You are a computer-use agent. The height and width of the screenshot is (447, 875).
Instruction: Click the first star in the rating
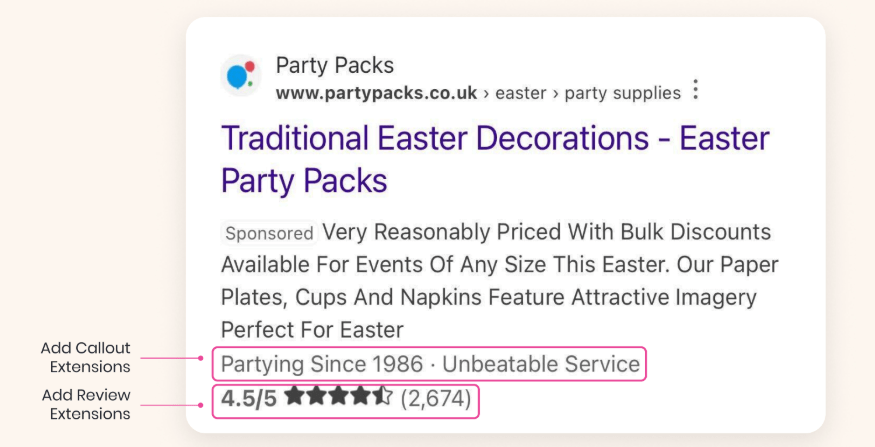(x=294, y=398)
